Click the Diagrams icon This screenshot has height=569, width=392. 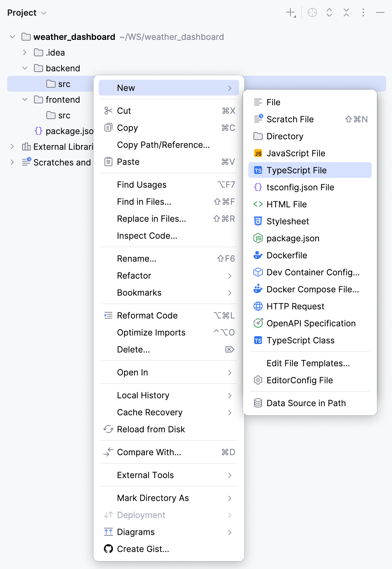tap(108, 532)
